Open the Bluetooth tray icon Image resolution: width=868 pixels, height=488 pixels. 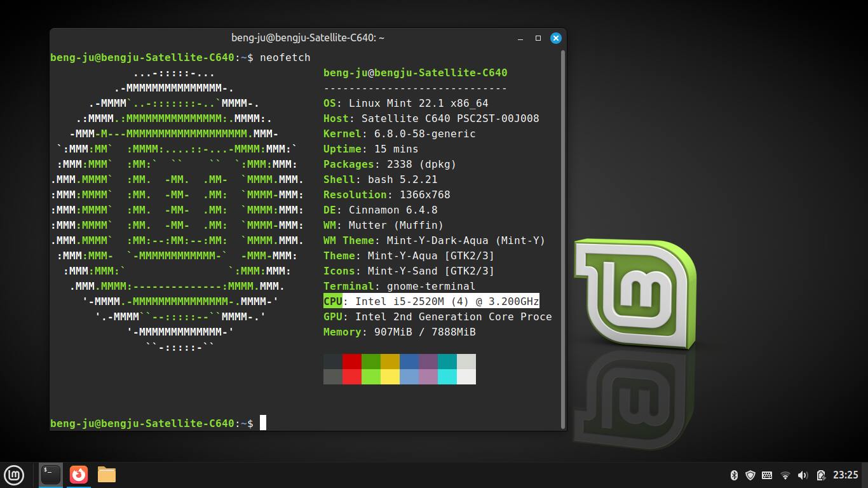coord(733,475)
